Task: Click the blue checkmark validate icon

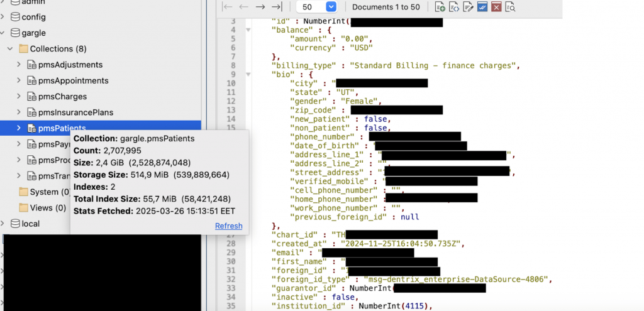Action: coord(482,7)
